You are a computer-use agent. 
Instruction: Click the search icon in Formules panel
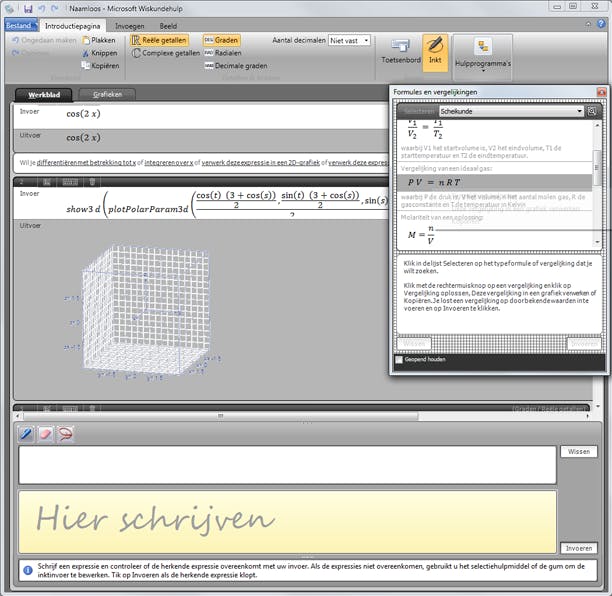[x=592, y=112]
